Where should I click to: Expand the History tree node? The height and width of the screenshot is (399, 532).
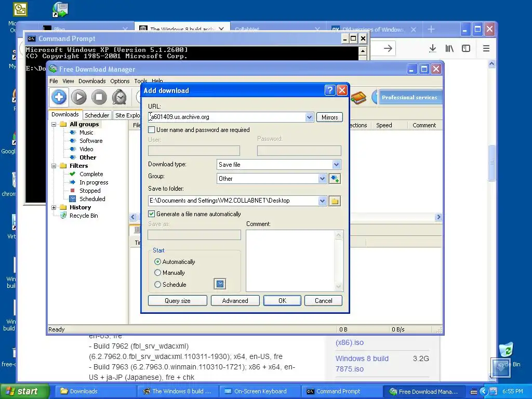[x=54, y=207]
